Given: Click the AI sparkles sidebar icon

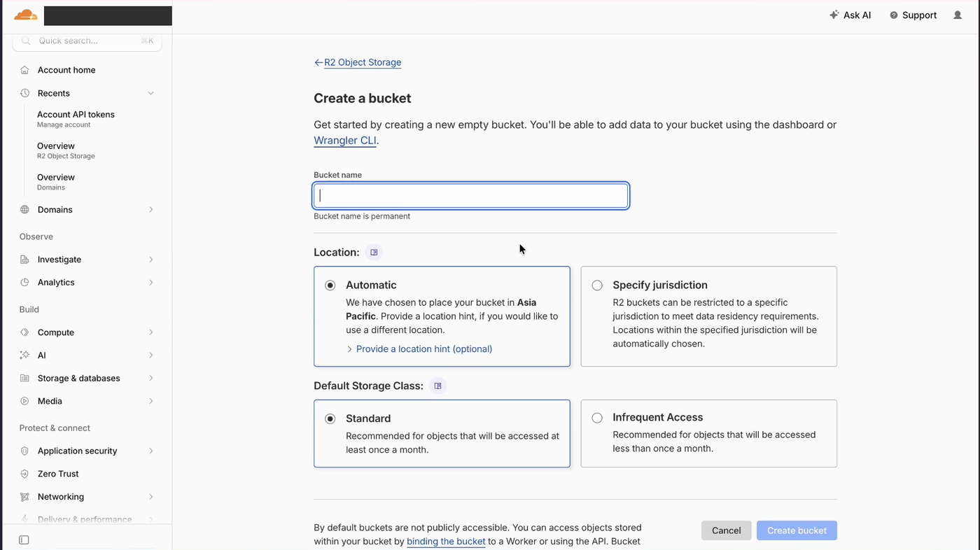Looking at the screenshot, I should (x=24, y=355).
